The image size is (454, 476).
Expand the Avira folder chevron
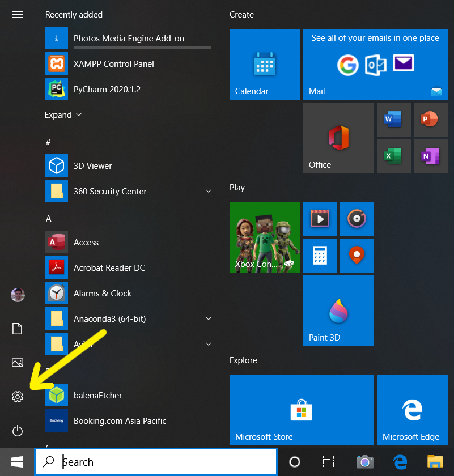point(209,344)
